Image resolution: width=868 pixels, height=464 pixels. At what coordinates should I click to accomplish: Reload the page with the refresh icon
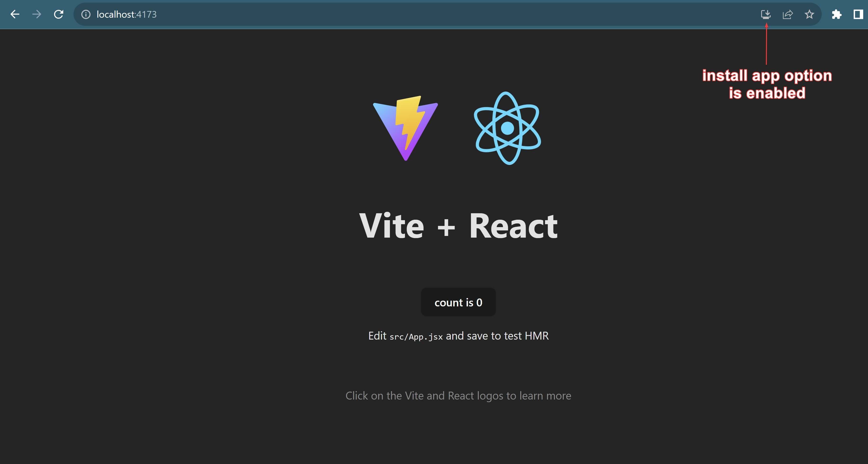(59, 14)
